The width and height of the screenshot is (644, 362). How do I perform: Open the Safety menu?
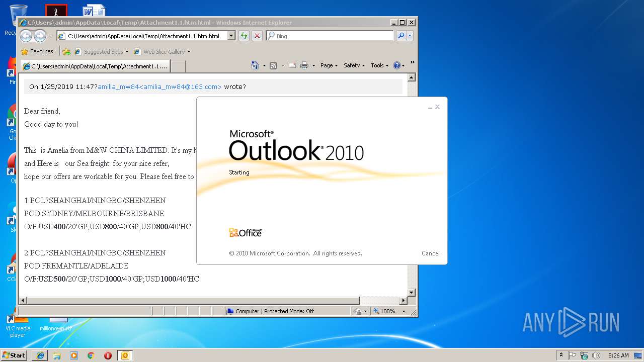[354, 65]
